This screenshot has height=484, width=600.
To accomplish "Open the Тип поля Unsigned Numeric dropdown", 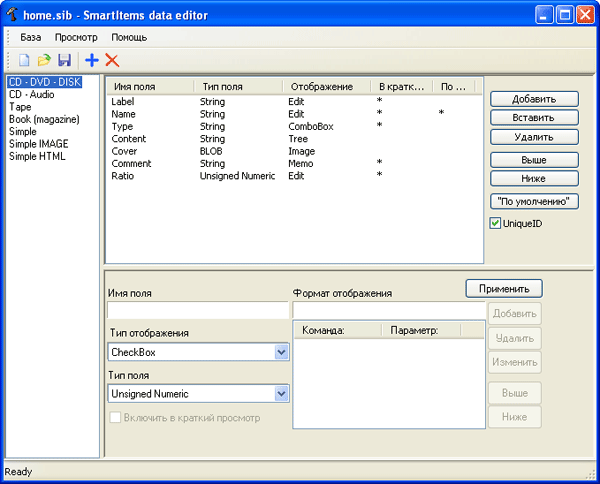I will (281, 394).
